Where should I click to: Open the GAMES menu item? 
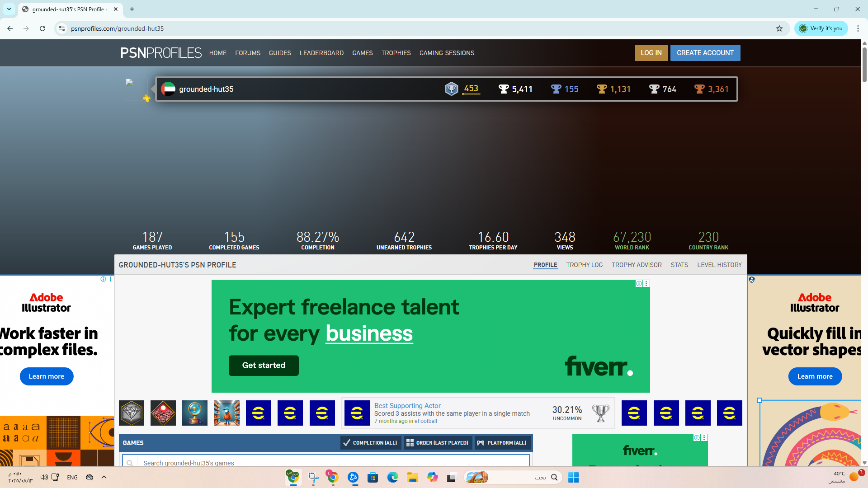coord(363,53)
